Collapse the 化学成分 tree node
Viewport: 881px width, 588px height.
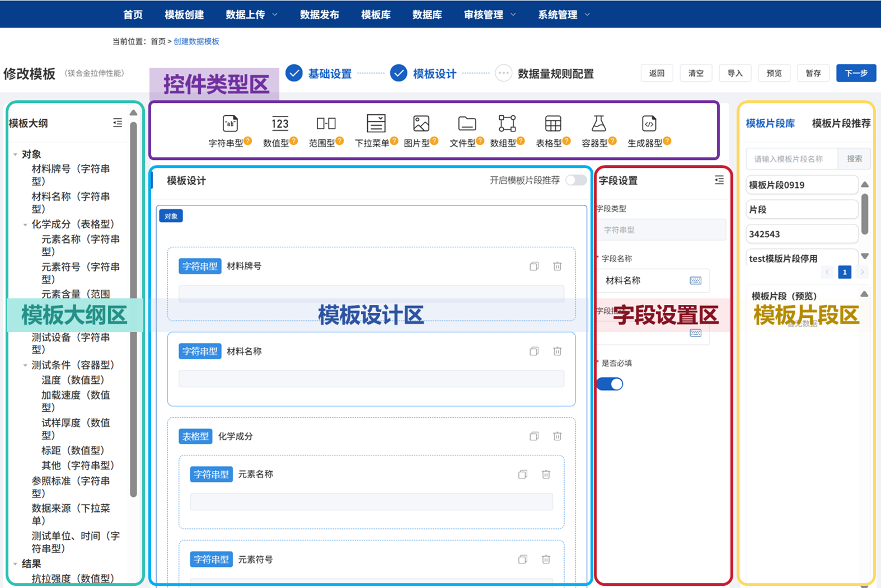[x=25, y=224]
